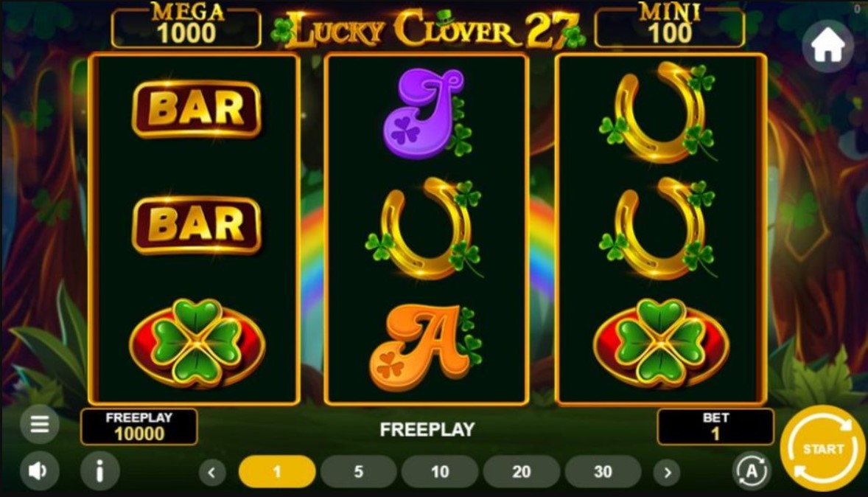This screenshot has width=868, height=497.
Task: Pick bet value 30
Action: [x=603, y=471]
